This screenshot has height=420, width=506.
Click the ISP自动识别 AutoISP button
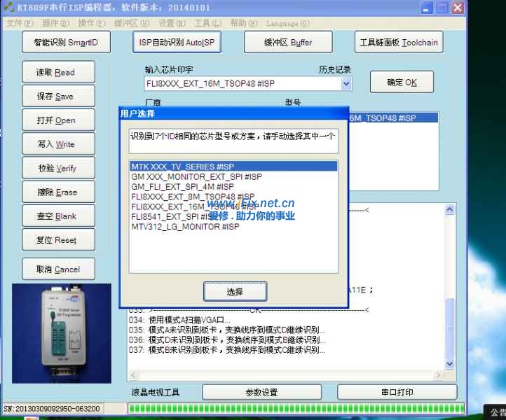177,42
